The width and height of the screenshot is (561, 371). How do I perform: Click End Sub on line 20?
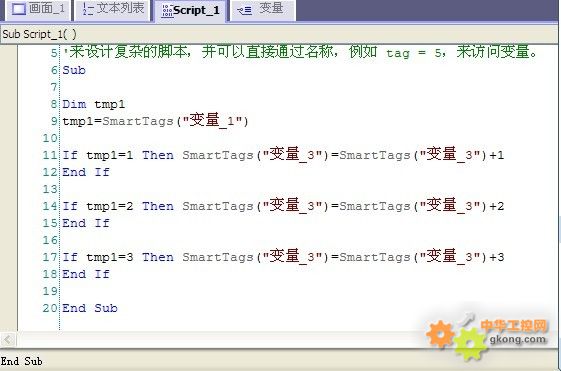tap(90, 308)
